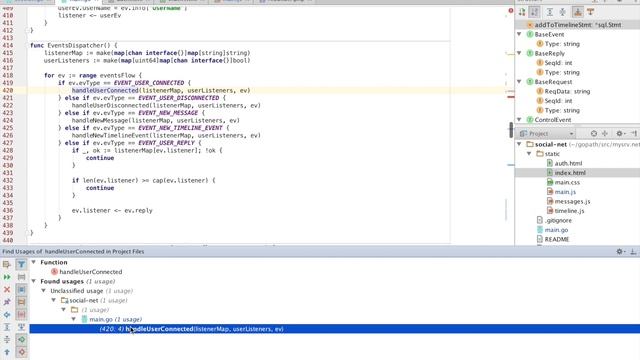Viewport: 640px width, 360px height.
Task: Toggle the funnel filter button in Find Usages
Action: coord(21,264)
